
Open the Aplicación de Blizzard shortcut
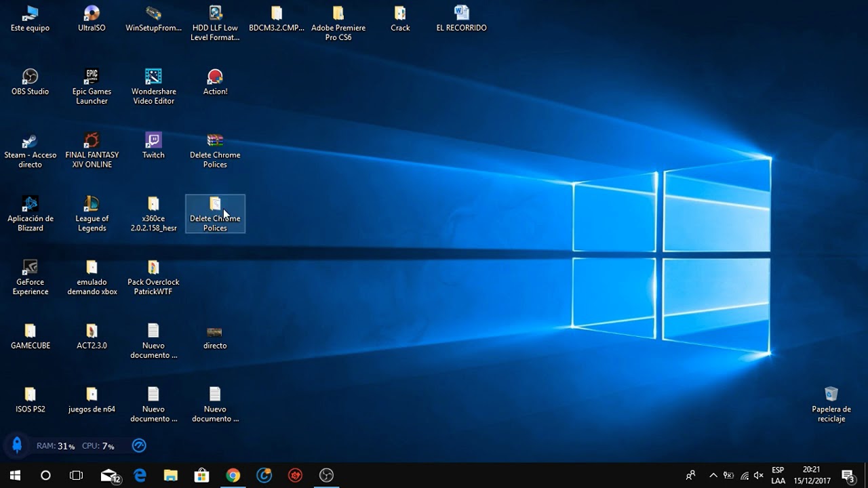(x=30, y=214)
